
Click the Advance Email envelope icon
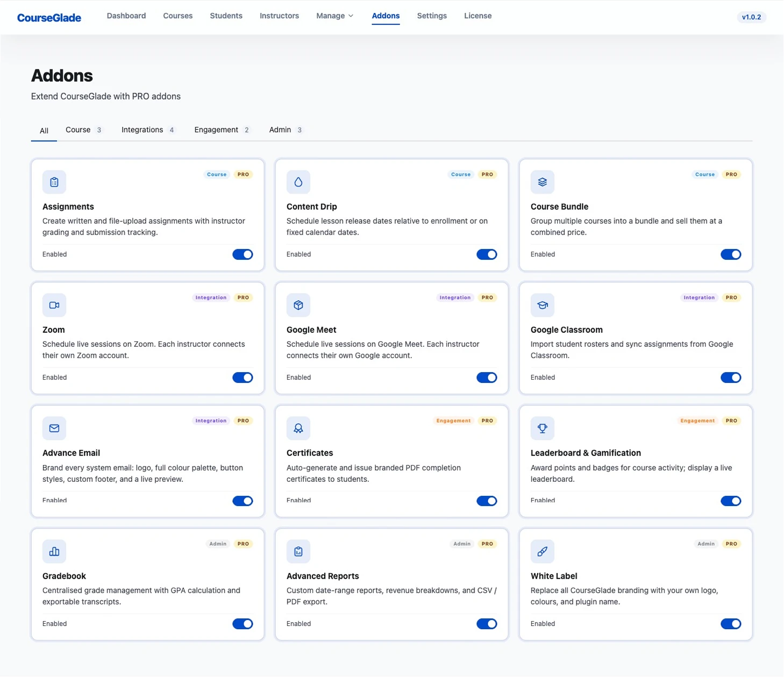point(54,428)
